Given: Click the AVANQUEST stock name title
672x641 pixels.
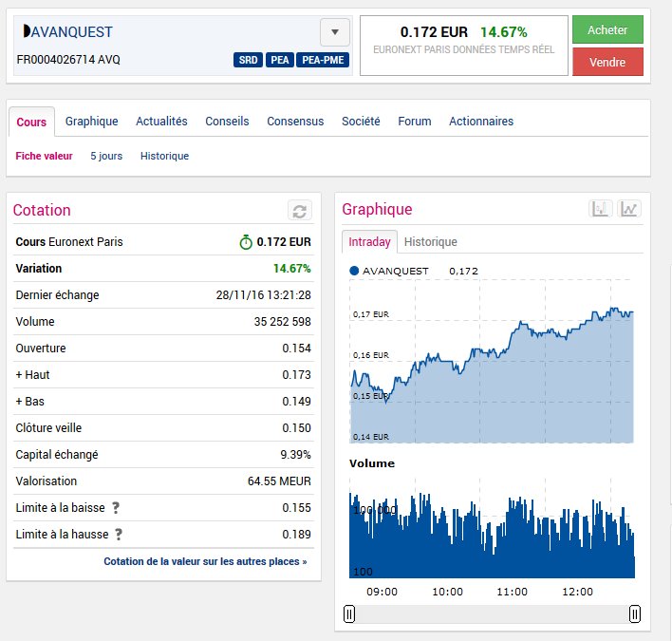Looking at the screenshot, I should point(72,31).
